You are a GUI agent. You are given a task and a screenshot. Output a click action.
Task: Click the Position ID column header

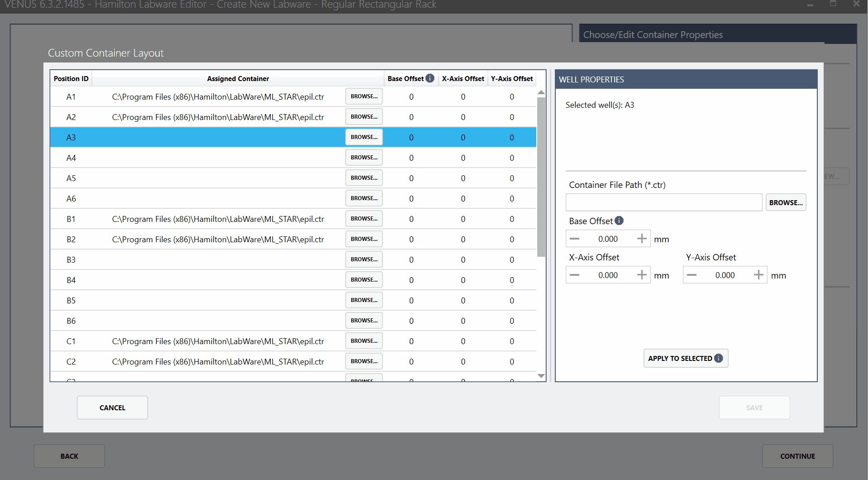(x=71, y=78)
